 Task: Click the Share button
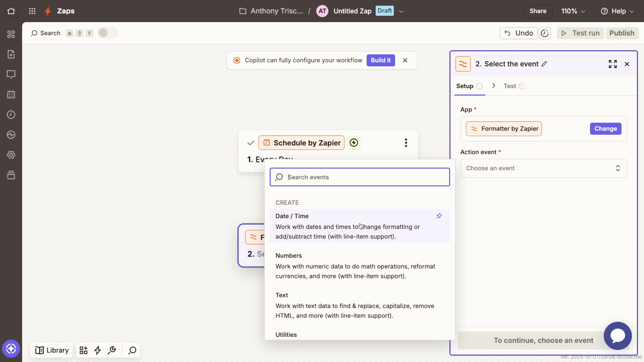coord(538,11)
